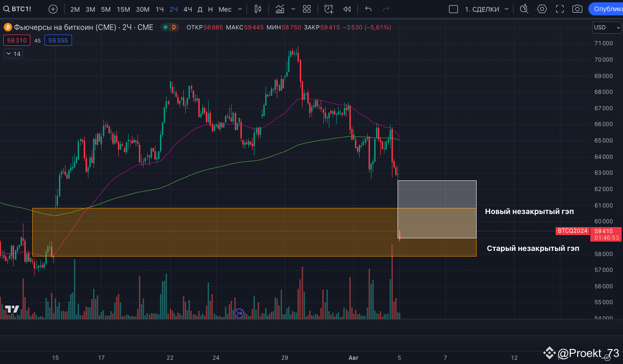Take a chart snapshot with the camera icon
This screenshot has width=623, height=364.
577,8
